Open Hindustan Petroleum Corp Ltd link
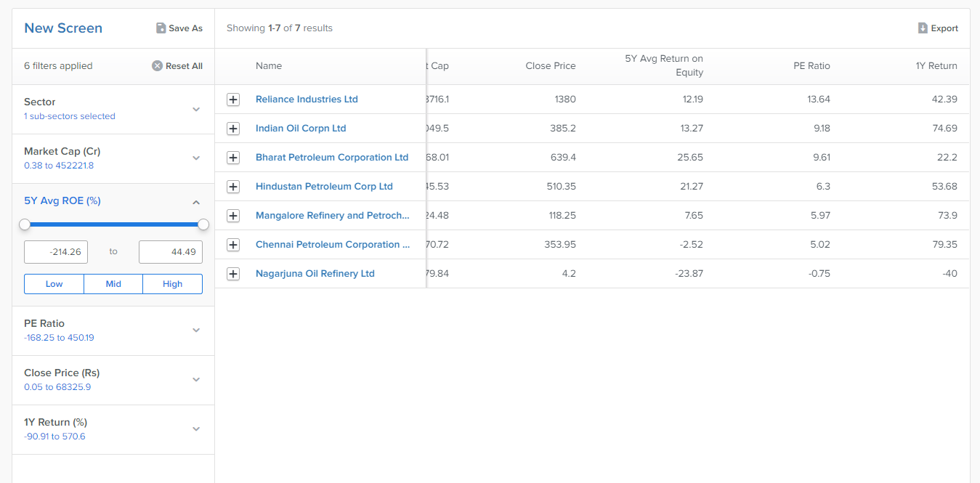This screenshot has height=483, width=980. tap(324, 187)
